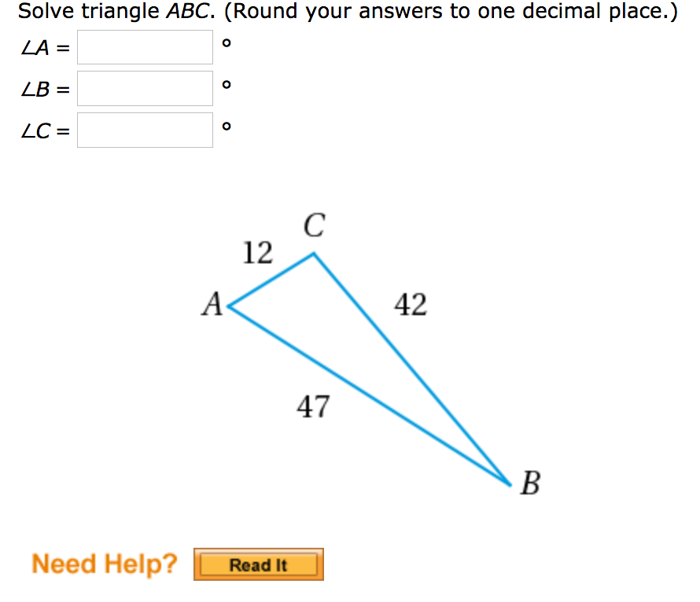Click the ∠B answer input field

coord(146,88)
